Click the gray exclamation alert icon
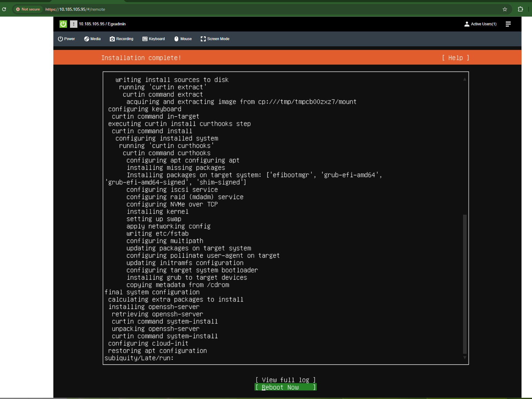This screenshot has width=532, height=399. click(73, 24)
